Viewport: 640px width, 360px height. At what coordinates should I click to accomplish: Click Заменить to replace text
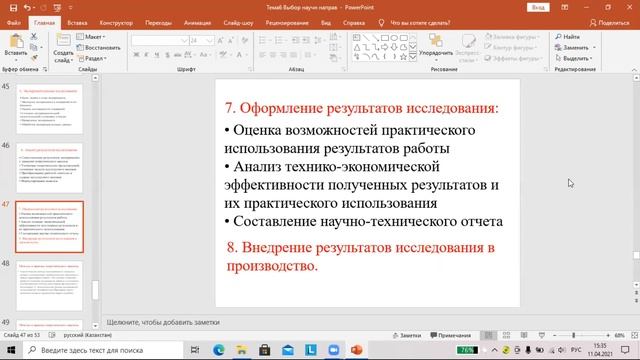pos(572,48)
